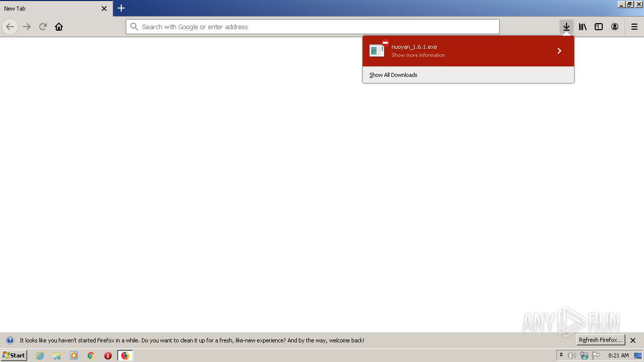The image size is (644, 362).
Task: Open the Firefox hamburger menu
Action: point(634,27)
